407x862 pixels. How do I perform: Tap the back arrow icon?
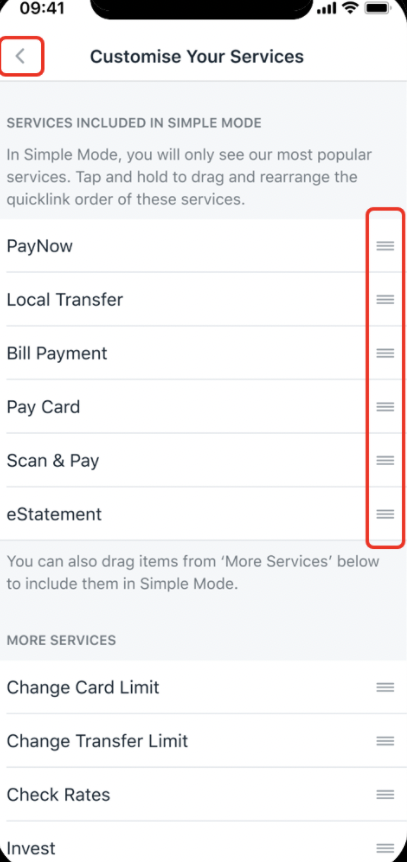tap(20, 56)
